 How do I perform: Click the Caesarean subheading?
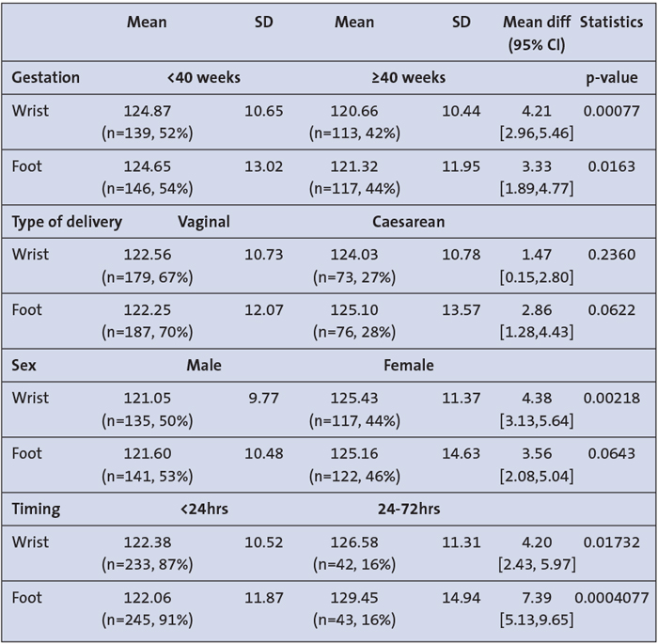(x=408, y=222)
